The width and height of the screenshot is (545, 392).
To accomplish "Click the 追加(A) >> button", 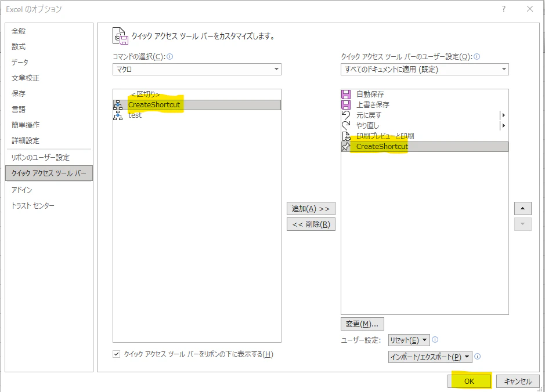I will click(x=311, y=208).
